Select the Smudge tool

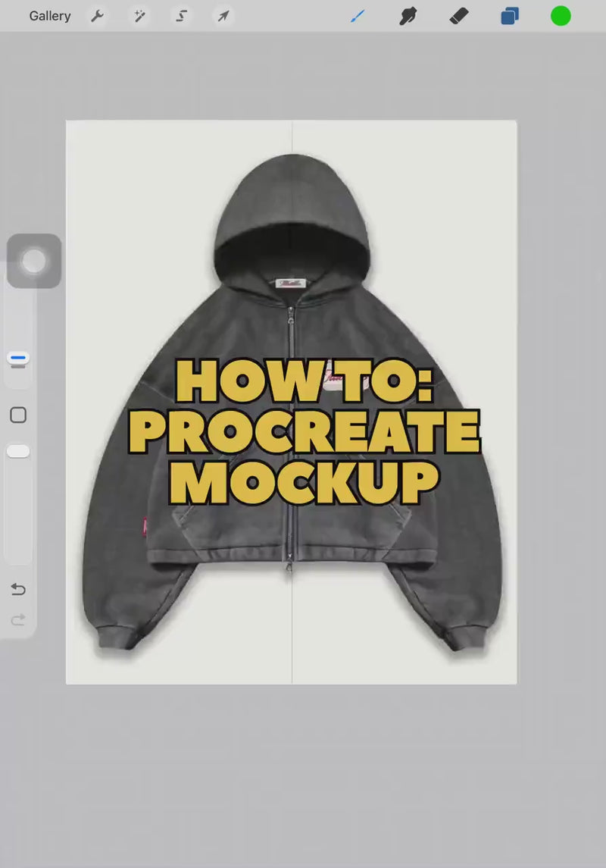click(408, 16)
